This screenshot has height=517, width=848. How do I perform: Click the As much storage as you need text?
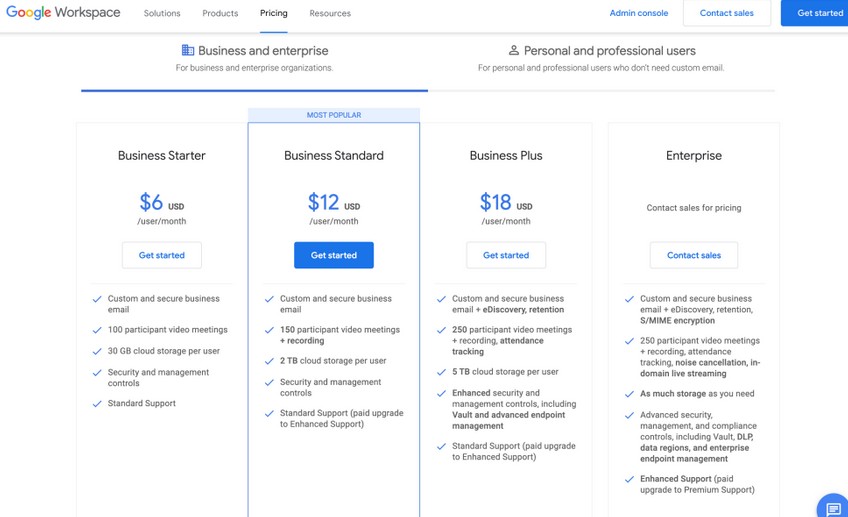pyautogui.click(x=697, y=394)
